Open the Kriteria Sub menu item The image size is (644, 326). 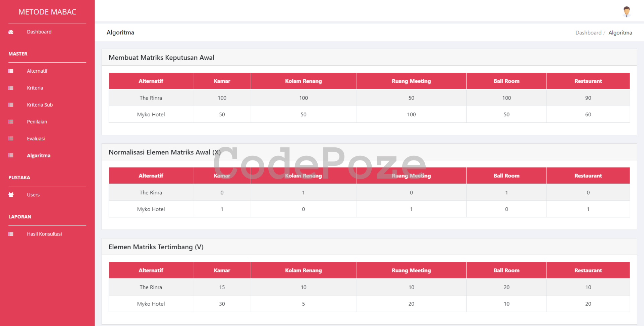tap(40, 105)
